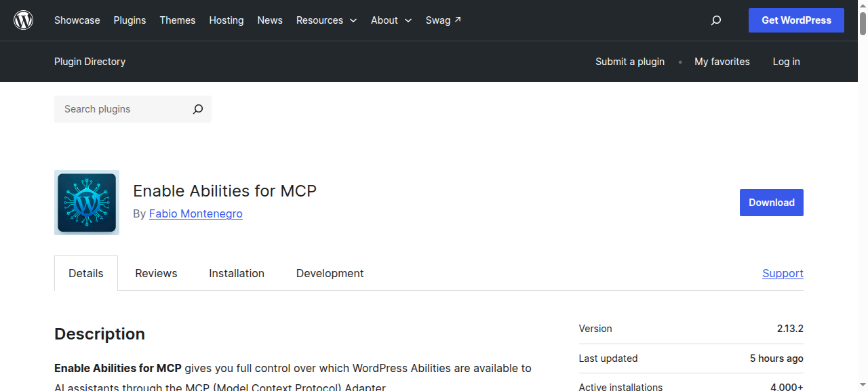Expand the About menu

(x=391, y=20)
